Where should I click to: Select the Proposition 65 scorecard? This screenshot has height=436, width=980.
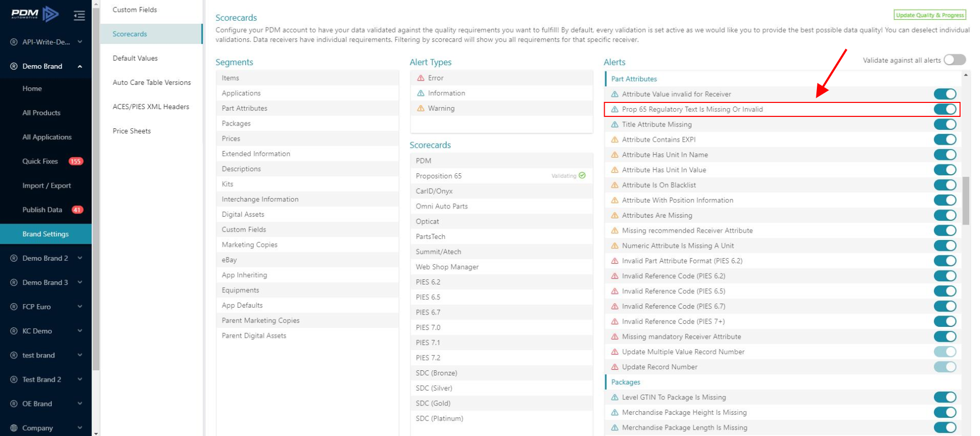[x=501, y=176]
